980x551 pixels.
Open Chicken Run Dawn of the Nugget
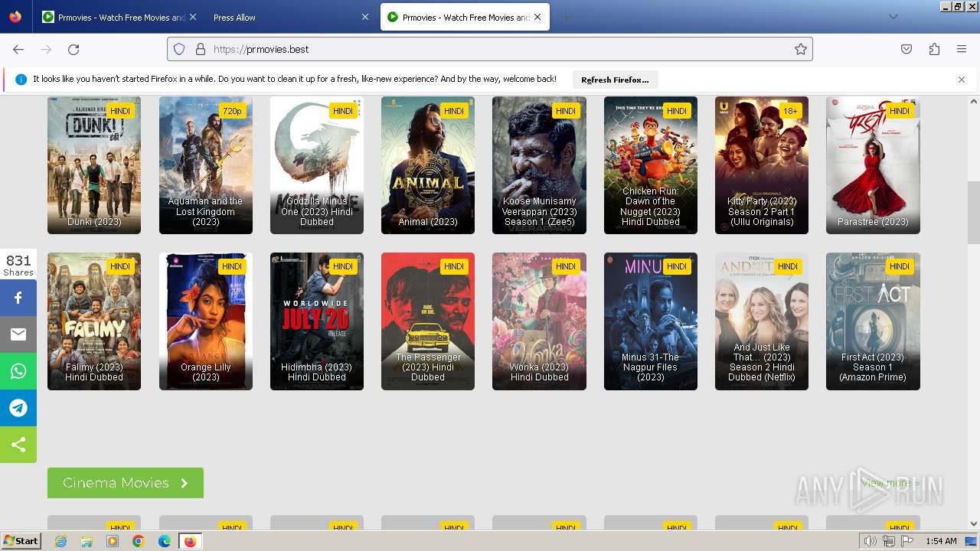tap(651, 165)
